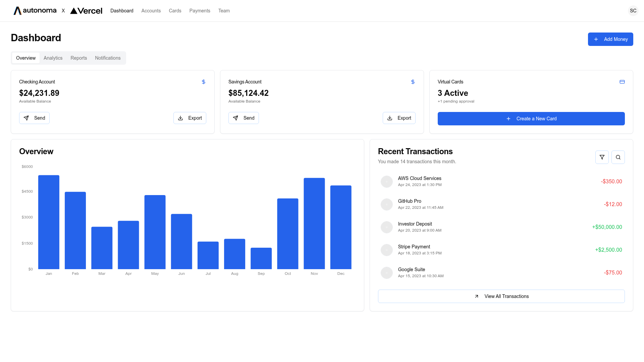Viewport: 644px width, 362px height.
Task: Click the Mar bar in the chart
Action: pos(102,248)
